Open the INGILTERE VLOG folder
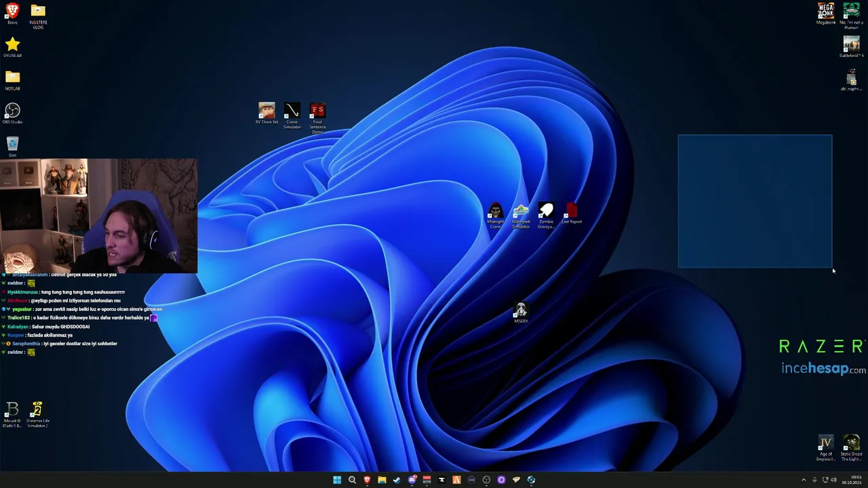868x488 pixels. (38, 15)
